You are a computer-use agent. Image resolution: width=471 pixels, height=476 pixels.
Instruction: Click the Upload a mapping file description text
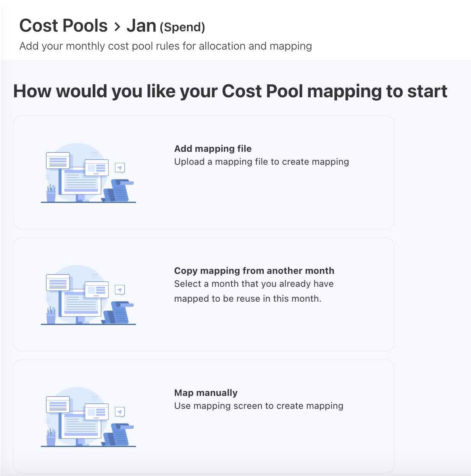click(261, 162)
